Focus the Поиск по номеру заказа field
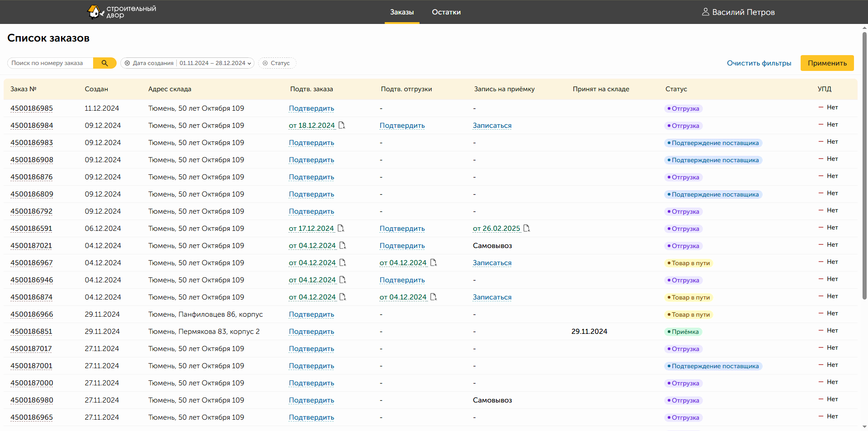This screenshot has width=868, height=431. [50, 63]
